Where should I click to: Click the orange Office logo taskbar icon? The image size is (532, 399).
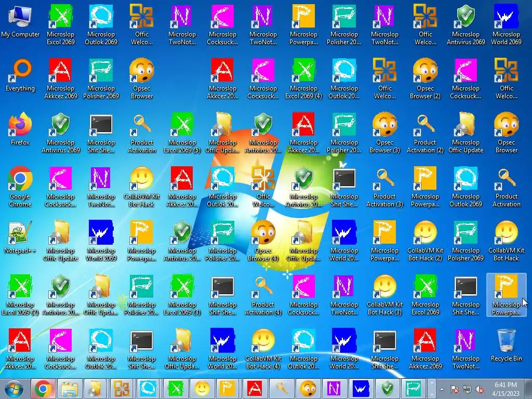tap(123, 389)
